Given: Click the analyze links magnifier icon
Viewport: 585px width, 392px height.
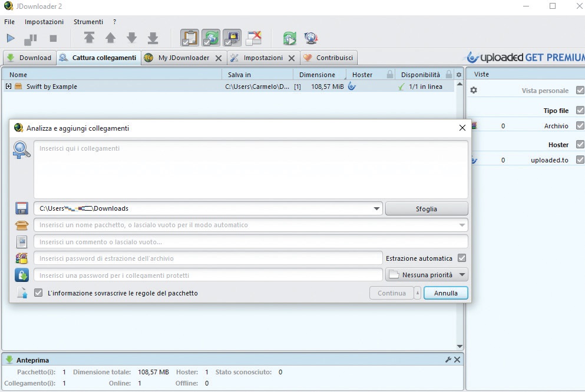Looking at the screenshot, I should (x=21, y=150).
